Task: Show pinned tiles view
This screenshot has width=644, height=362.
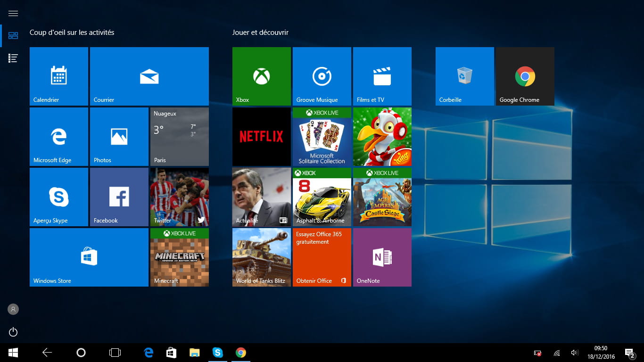Action: 13,36
